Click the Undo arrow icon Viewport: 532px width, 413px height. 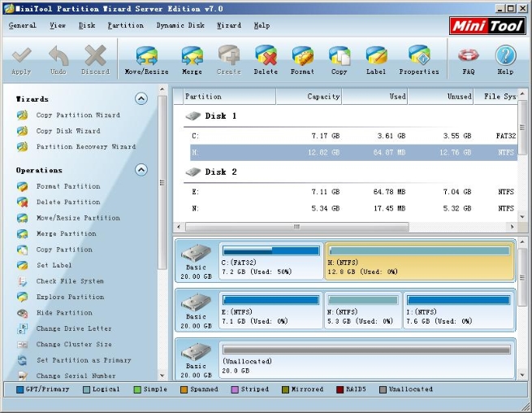[x=58, y=55]
